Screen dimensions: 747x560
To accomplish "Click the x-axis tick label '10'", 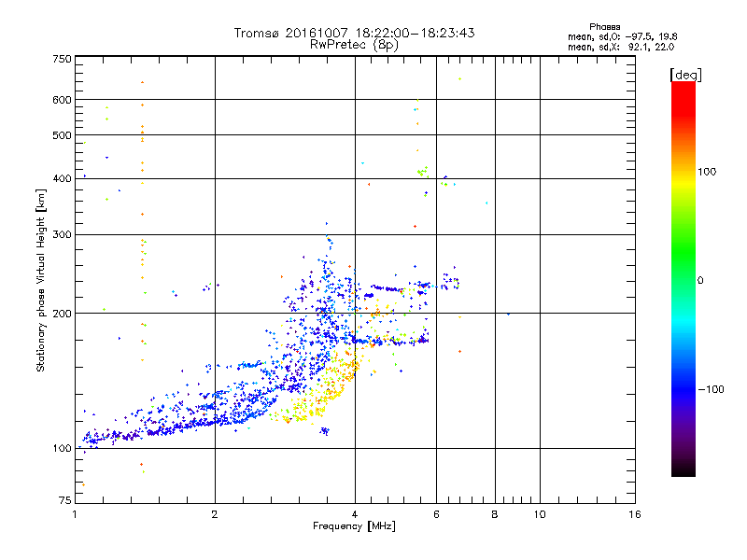I will tap(540, 514).
